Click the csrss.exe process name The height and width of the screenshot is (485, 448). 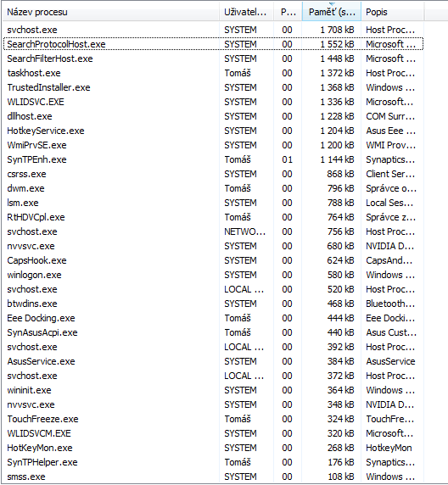tap(26, 174)
